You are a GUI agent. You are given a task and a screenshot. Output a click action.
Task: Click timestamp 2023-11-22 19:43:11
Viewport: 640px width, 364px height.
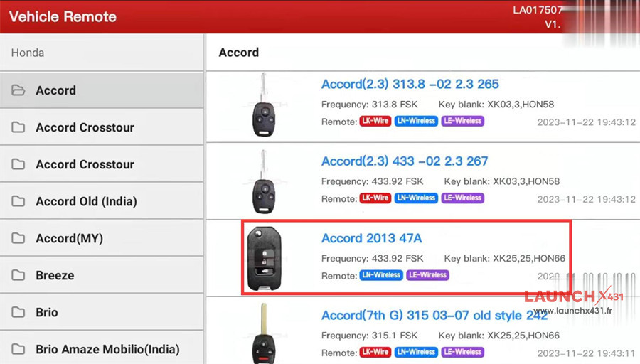586,353
